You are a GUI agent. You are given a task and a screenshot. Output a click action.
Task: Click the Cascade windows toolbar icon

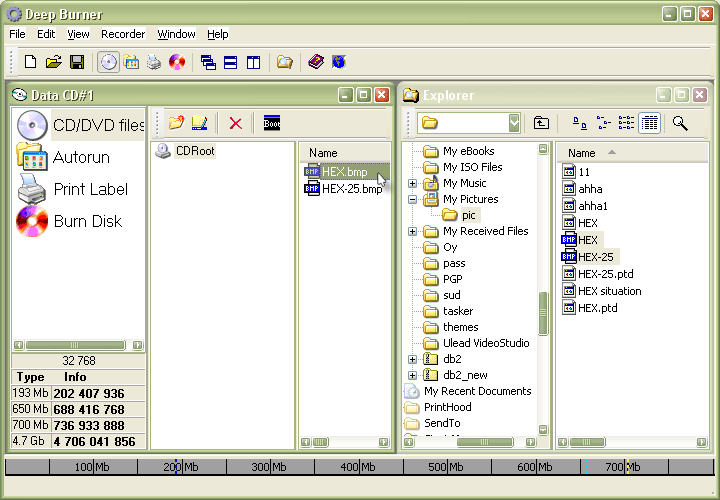click(x=208, y=62)
